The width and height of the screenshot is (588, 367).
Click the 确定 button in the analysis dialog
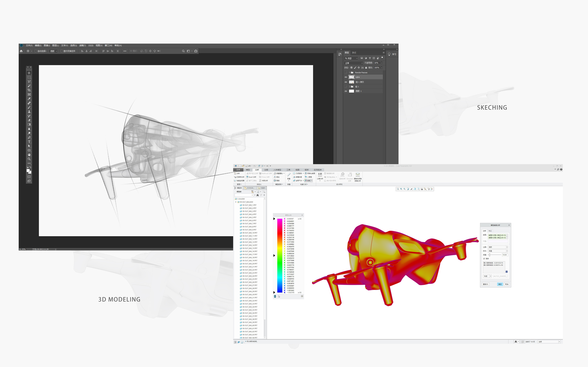tap(500, 284)
